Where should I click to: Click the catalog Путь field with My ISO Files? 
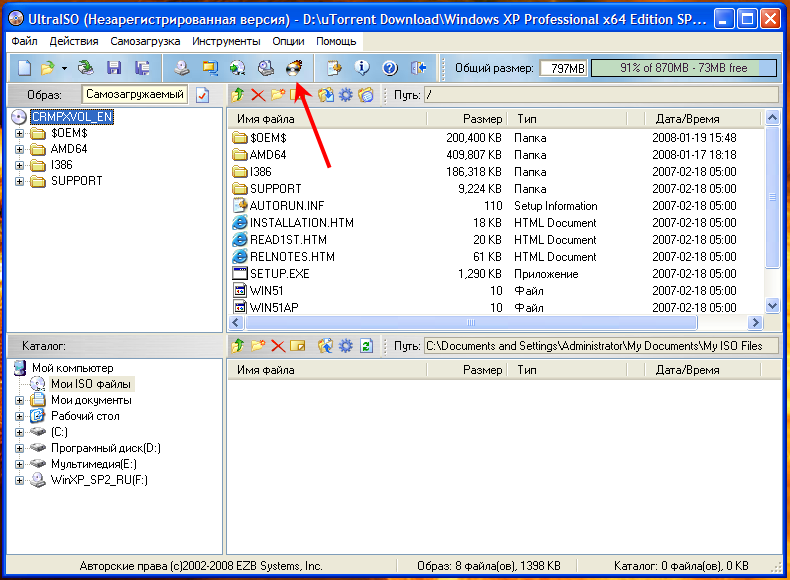tap(602, 346)
